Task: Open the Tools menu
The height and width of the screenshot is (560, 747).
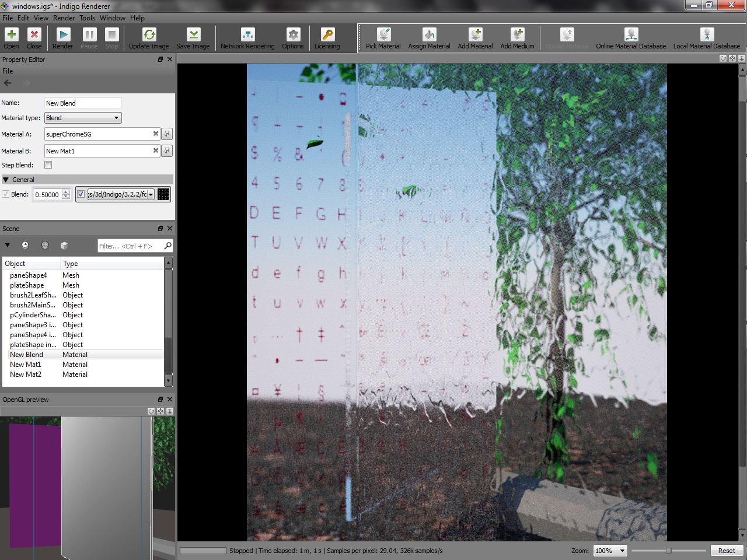Action: pos(87,18)
